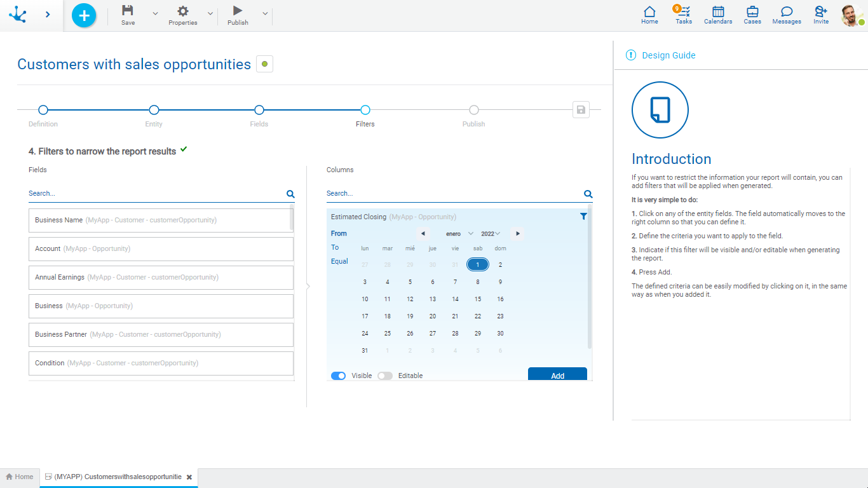The width and height of the screenshot is (868, 488).
Task: Click filter funnel icon on Estimated Closing
Action: pyautogui.click(x=583, y=217)
